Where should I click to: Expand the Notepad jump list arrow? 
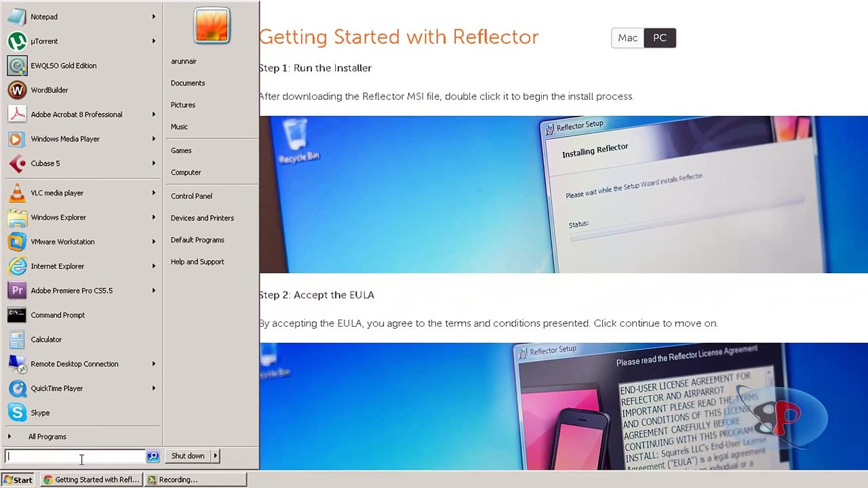pos(153,17)
